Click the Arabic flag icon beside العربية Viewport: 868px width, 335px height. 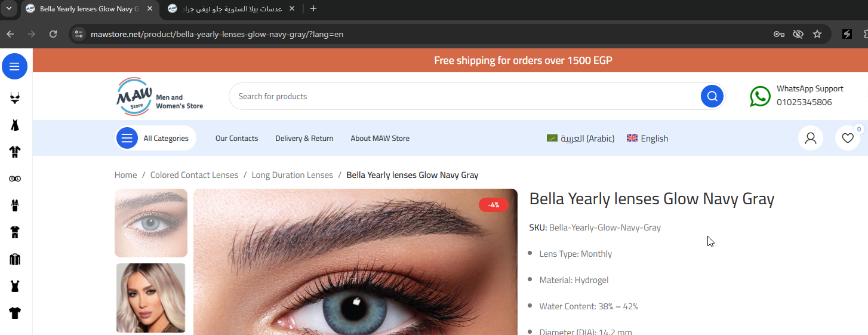pyautogui.click(x=552, y=138)
